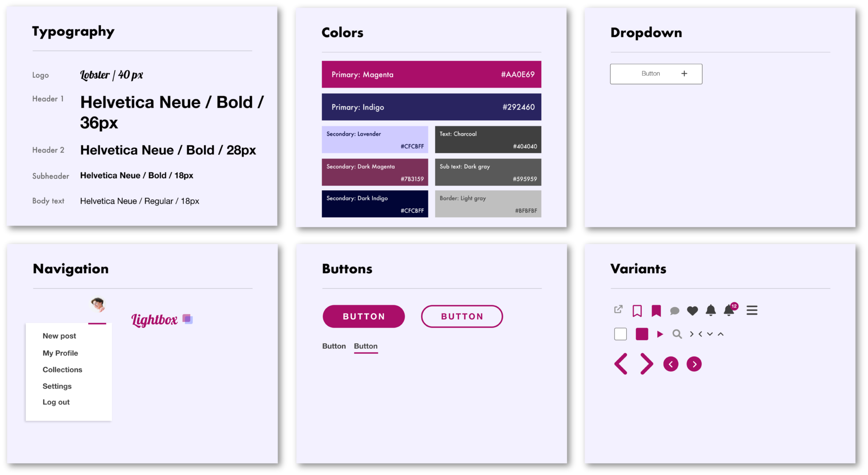Click the small up chevron
This screenshot has width=868, height=475.
coord(721,334)
